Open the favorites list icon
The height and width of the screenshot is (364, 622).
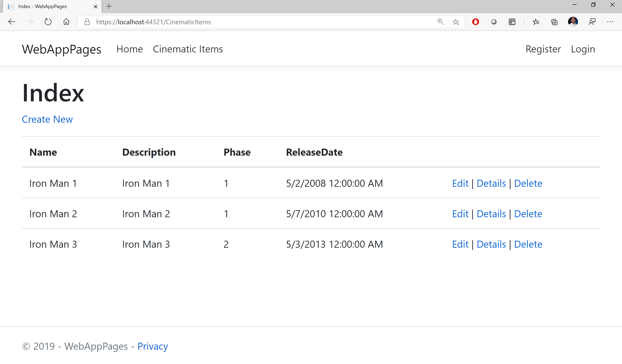[x=536, y=22]
